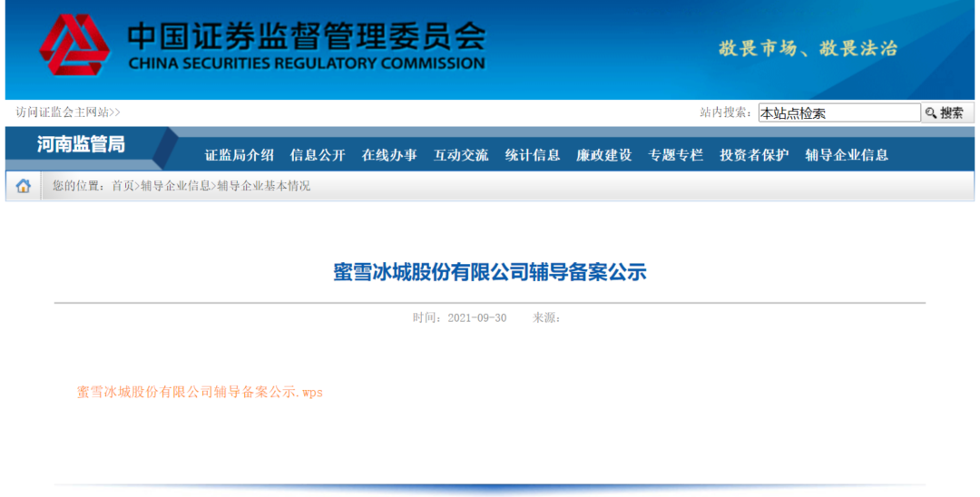This screenshot has width=980, height=497.
Task: Click the 河南监管局 section label
Action: 81,145
